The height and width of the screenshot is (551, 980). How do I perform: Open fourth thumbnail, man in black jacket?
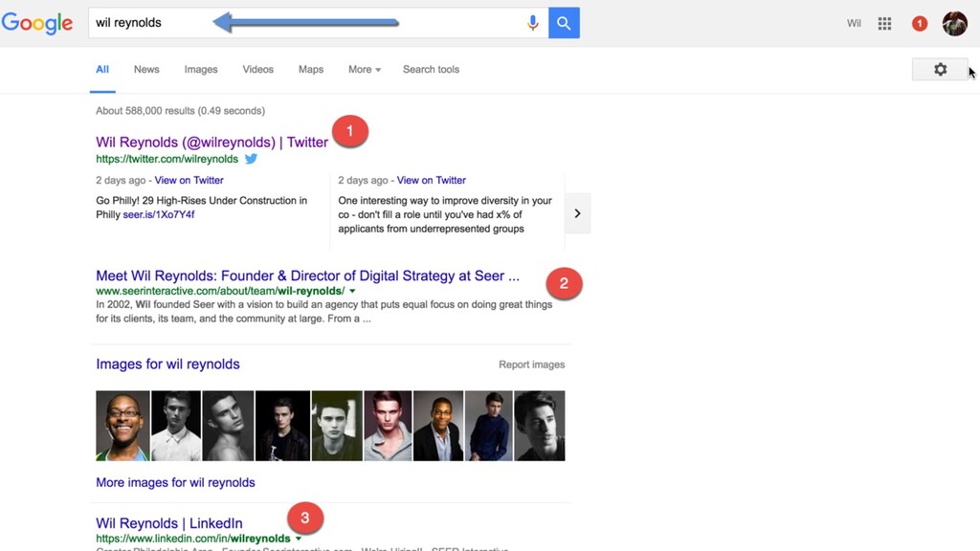282,426
